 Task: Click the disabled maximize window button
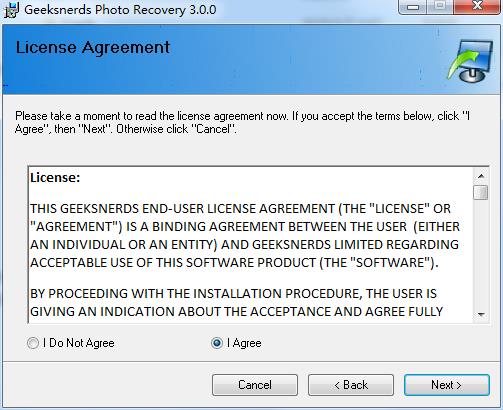point(440,7)
